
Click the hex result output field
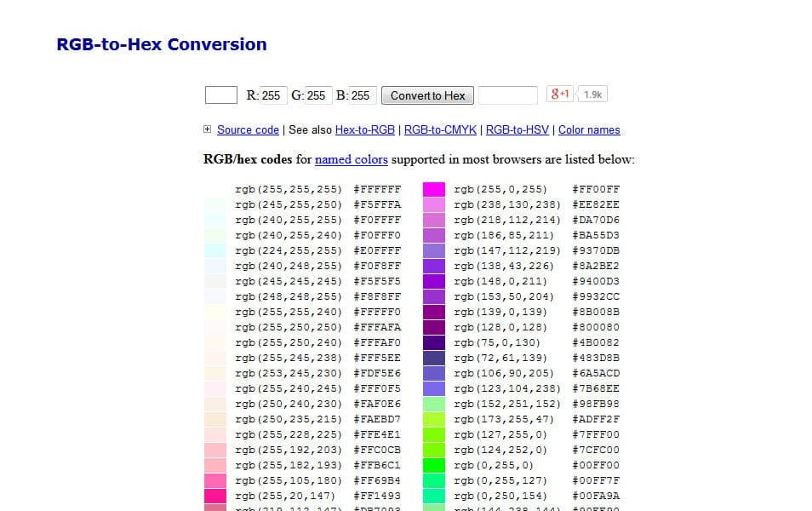507,95
